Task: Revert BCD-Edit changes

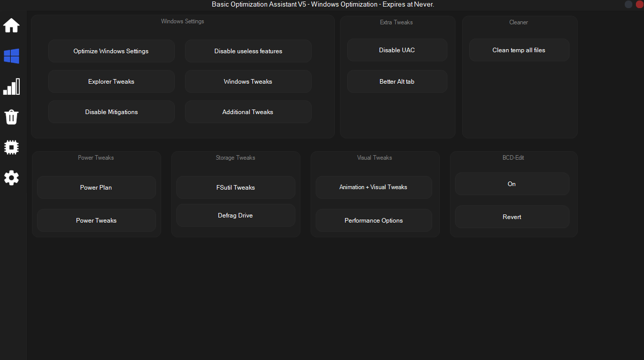Action: click(x=512, y=217)
